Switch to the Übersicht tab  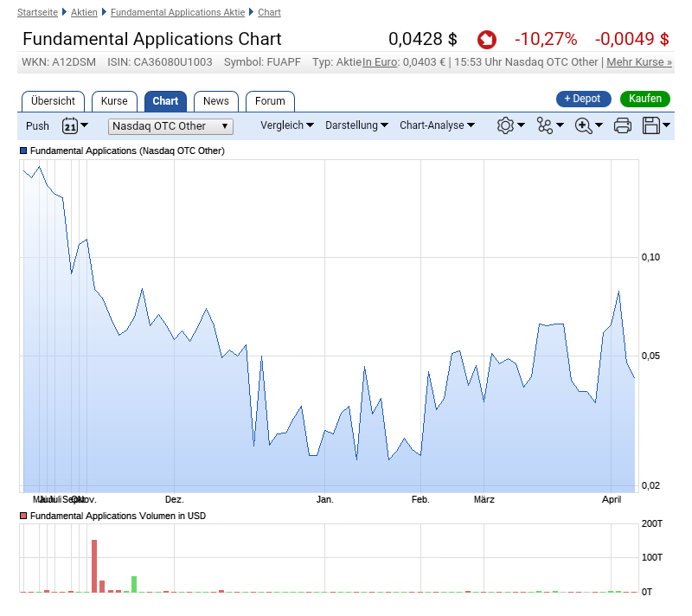[x=53, y=101]
